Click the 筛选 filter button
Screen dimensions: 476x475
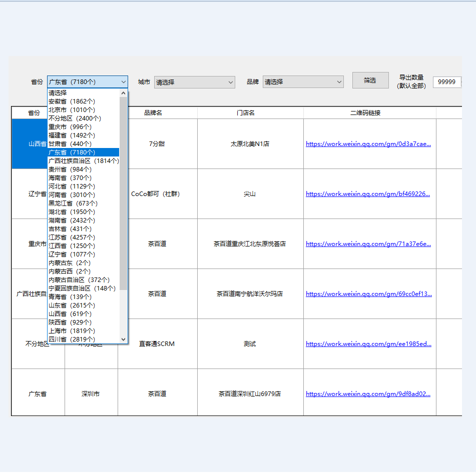click(370, 80)
